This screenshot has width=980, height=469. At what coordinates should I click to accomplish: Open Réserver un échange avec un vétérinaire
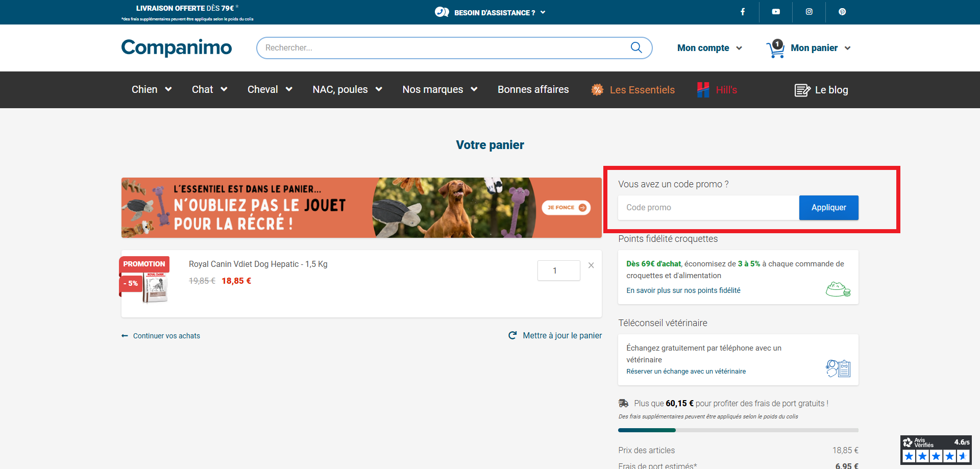point(686,372)
